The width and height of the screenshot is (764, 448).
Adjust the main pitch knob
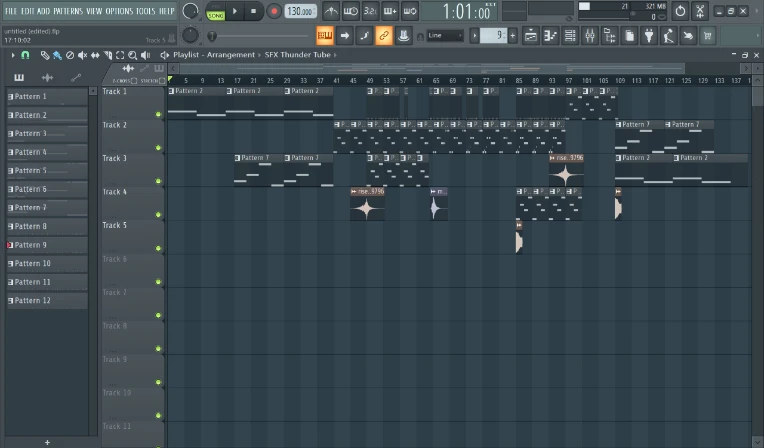(190, 35)
